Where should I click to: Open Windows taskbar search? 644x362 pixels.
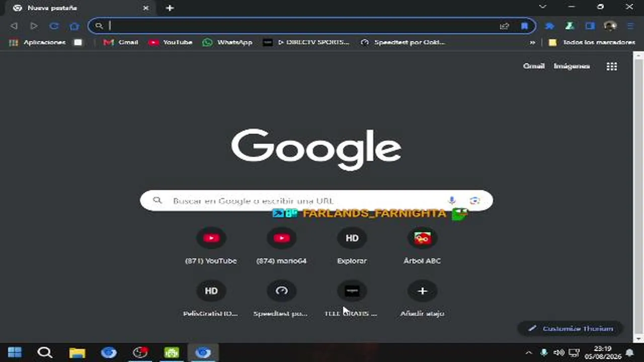coord(45,352)
